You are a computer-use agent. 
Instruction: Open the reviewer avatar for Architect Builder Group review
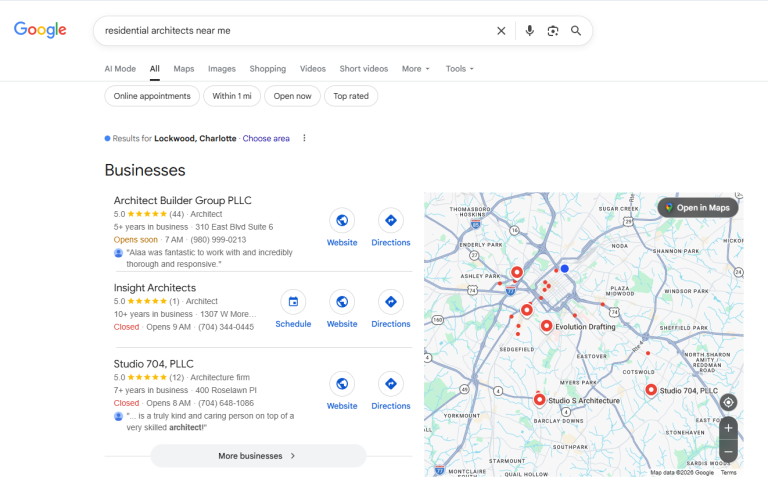[x=119, y=253]
